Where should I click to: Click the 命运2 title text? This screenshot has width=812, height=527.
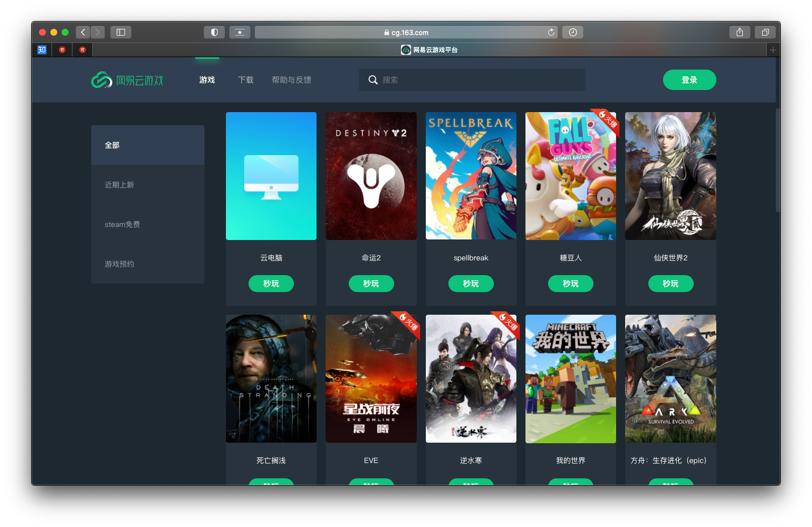371,258
